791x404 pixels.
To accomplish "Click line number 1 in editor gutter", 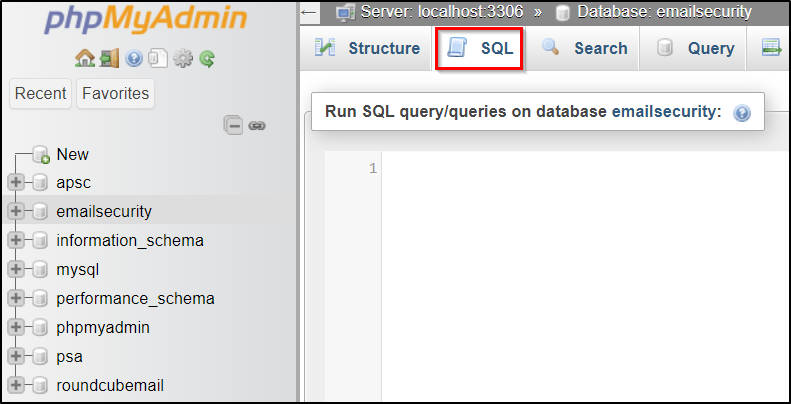I will click(373, 168).
